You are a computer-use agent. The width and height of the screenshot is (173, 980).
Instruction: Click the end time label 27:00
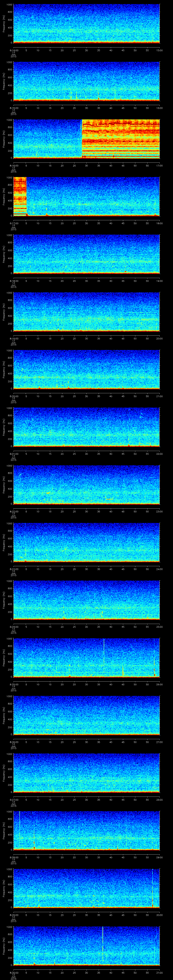[x=160, y=742]
